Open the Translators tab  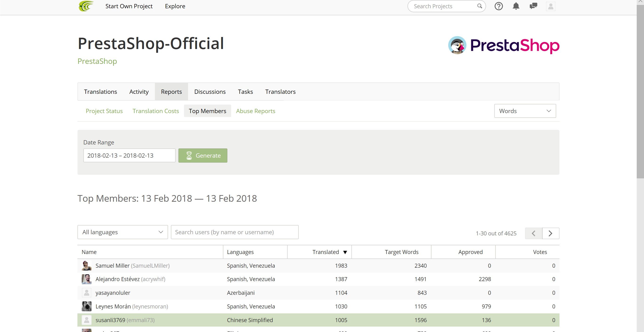click(280, 92)
